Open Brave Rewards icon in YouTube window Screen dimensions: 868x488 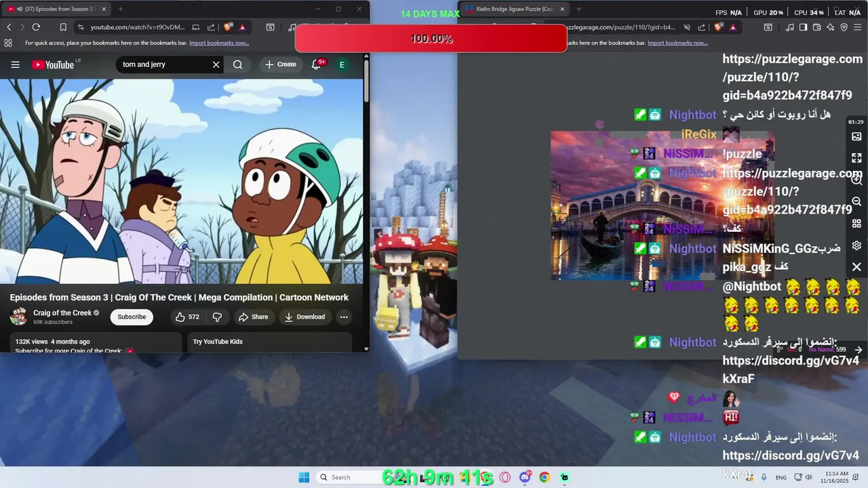point(242,27)
